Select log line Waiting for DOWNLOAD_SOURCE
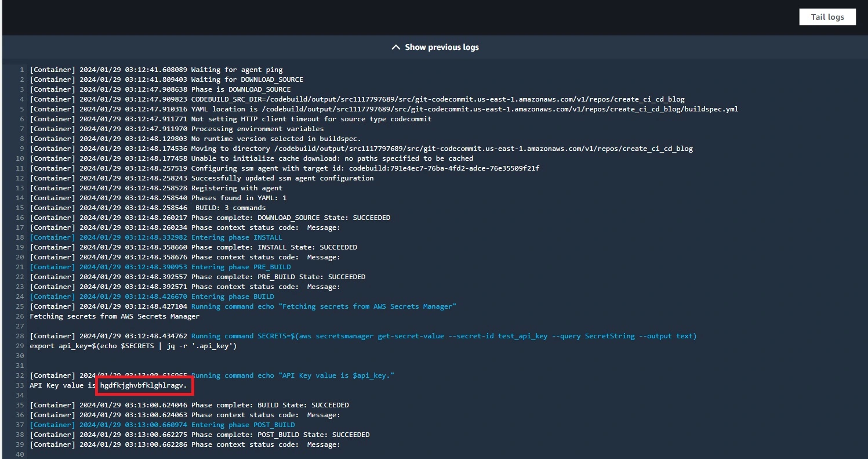 coord(166,79)
